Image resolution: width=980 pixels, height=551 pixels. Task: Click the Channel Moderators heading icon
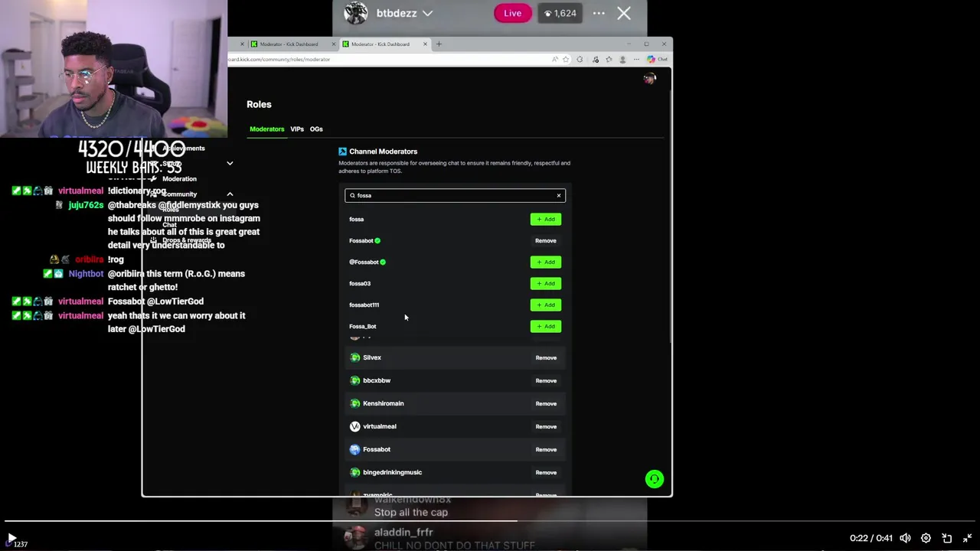click(342, 152)
